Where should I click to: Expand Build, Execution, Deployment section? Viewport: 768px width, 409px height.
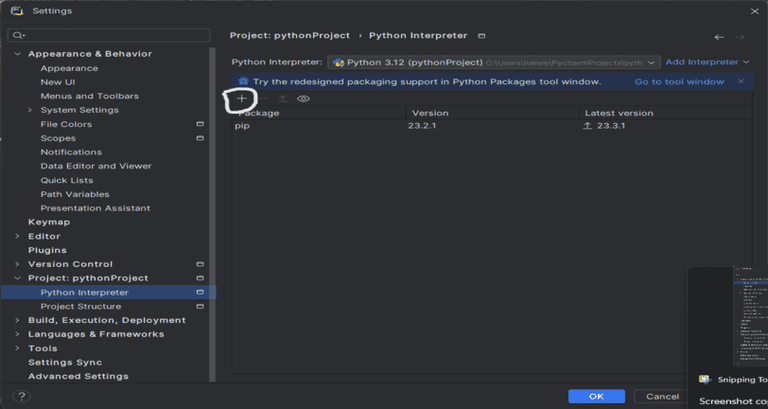pos(18,320)
